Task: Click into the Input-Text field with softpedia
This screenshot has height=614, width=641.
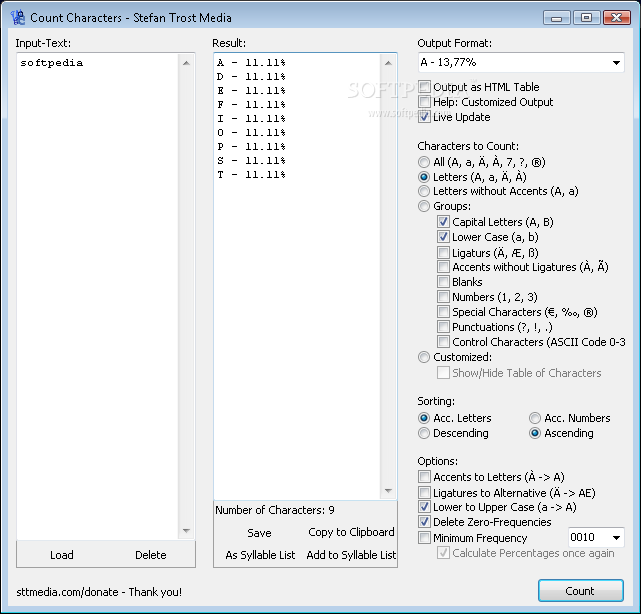Action: (x=97, y=296)
